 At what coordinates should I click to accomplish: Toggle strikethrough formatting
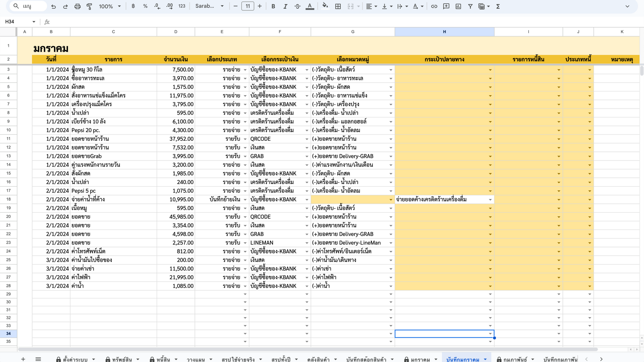tap(297, 6)
